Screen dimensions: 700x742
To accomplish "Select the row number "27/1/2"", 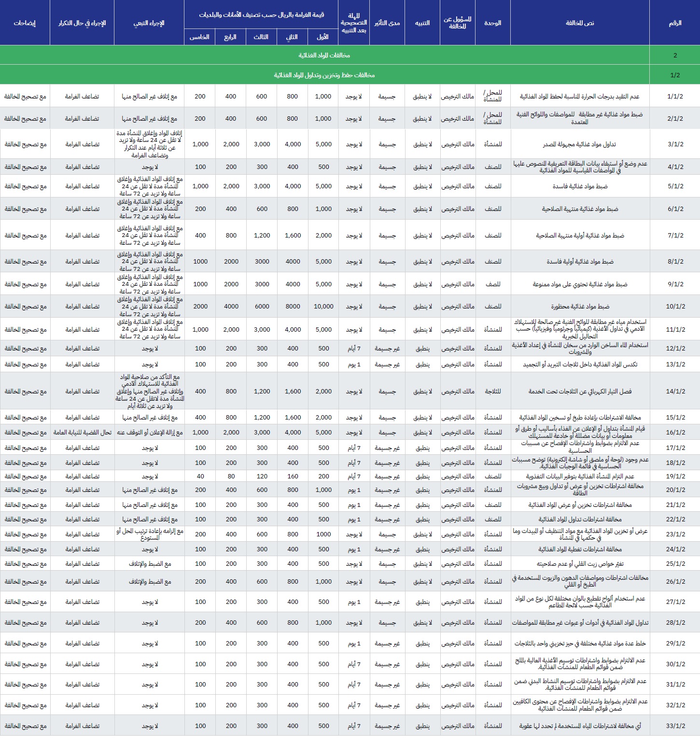I will coord(675,602).
